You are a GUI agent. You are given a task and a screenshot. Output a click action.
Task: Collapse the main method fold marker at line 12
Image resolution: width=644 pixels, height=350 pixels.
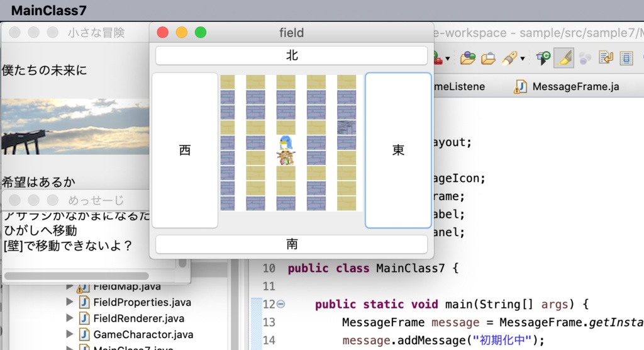click(281, 304)
